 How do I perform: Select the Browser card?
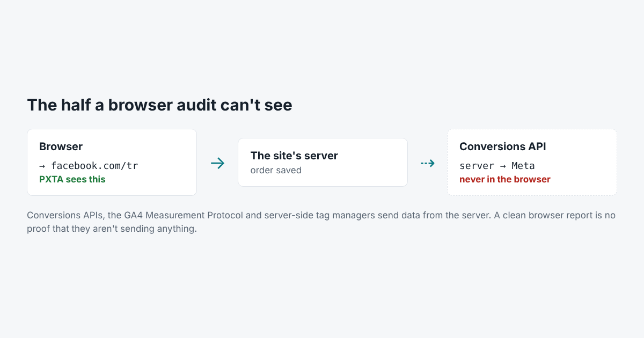[x=112, y=162]
